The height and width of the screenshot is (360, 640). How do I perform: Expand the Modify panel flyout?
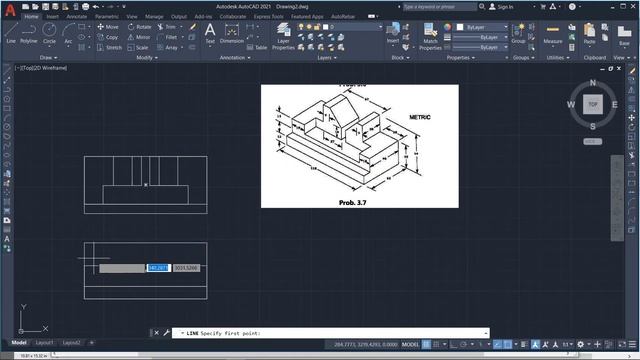click(147, 58)
